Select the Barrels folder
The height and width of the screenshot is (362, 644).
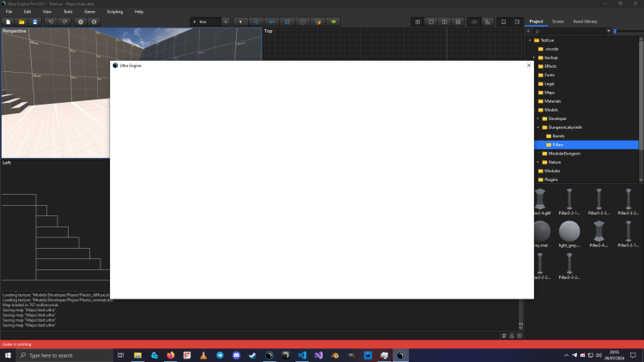[x=556, y=136]
